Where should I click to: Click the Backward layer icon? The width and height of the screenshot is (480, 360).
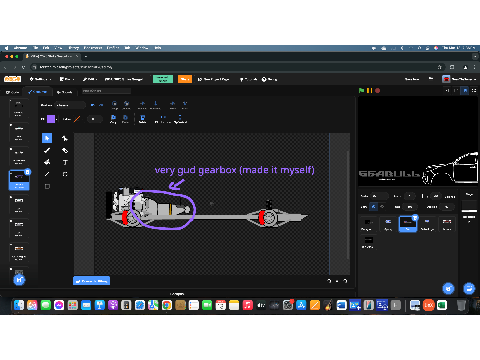click(155, 105)
